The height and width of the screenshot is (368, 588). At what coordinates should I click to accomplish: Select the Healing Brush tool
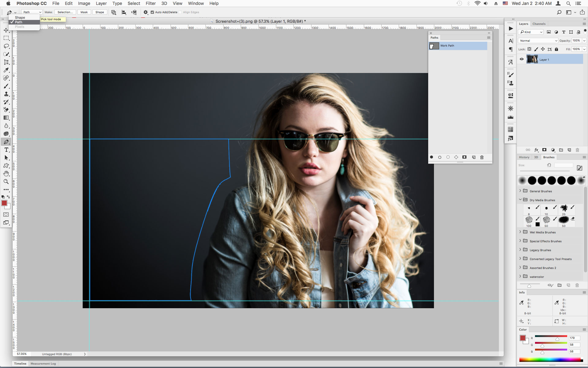point(6,78)
